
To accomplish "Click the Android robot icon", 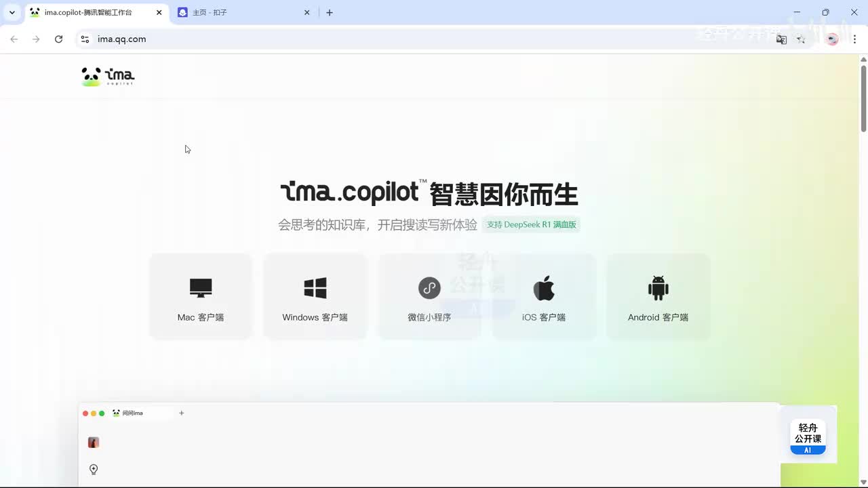I will click(658, 288).
